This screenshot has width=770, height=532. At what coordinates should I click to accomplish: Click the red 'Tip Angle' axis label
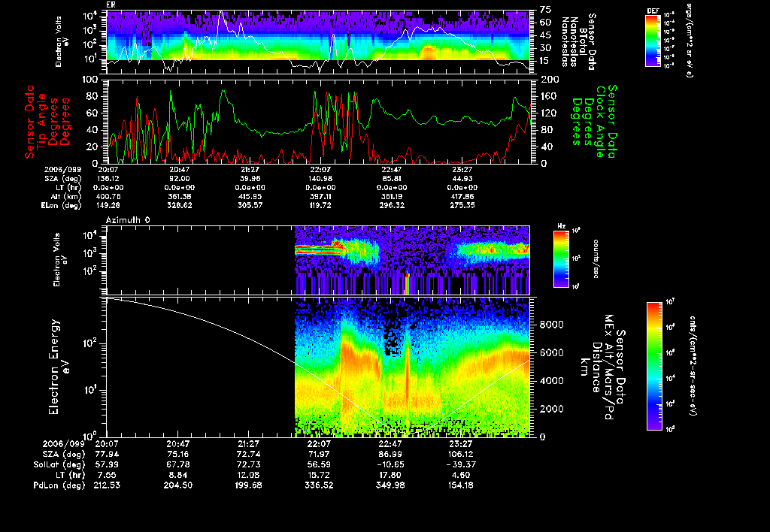pyautogui.click(x=42, y=122)
